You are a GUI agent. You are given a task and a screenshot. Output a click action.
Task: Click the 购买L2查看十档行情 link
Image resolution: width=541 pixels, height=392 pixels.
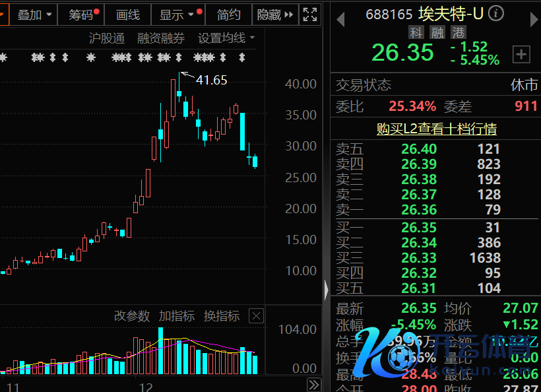click(436, 129)
